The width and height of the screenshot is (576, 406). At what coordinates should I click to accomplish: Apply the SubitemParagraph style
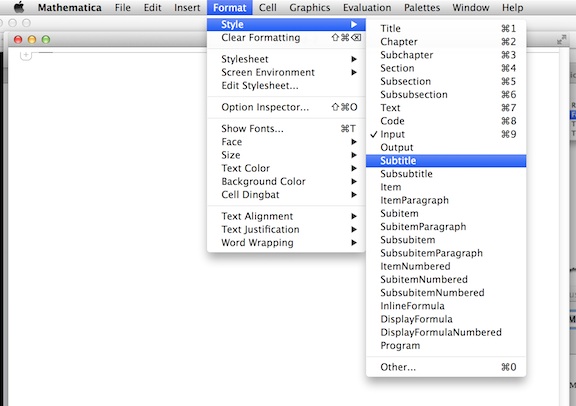pos(446,227)
